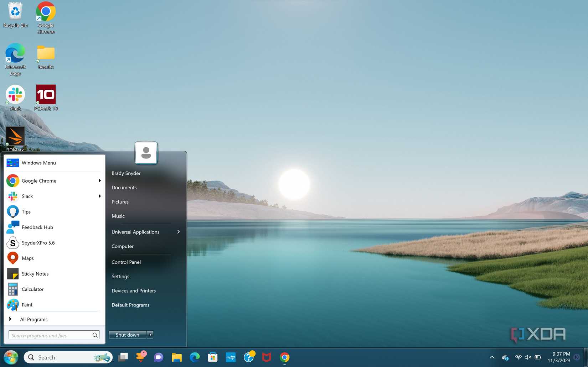Select Devices and Printers in the Start menu

point(133,290)
